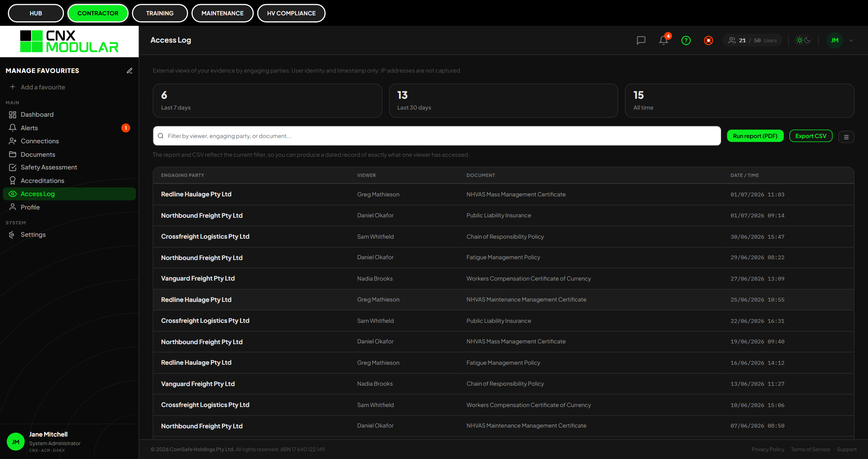Sort by VIEWER column header

(x=366, y=175)
